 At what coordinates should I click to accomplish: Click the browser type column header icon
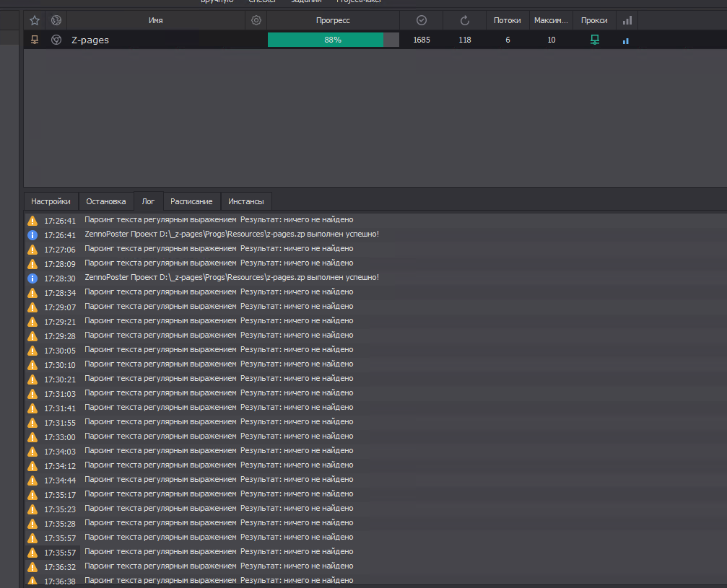56,20
